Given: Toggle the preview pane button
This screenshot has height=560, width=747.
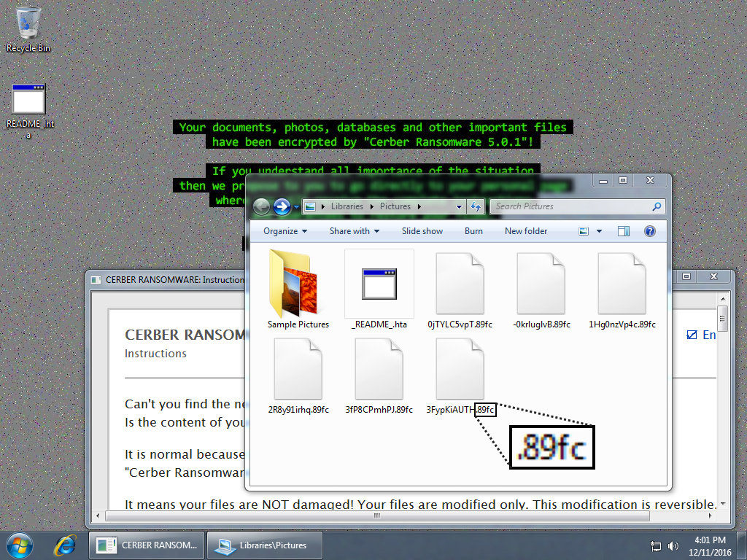Looking at the screenshot, I should [623, 231].
